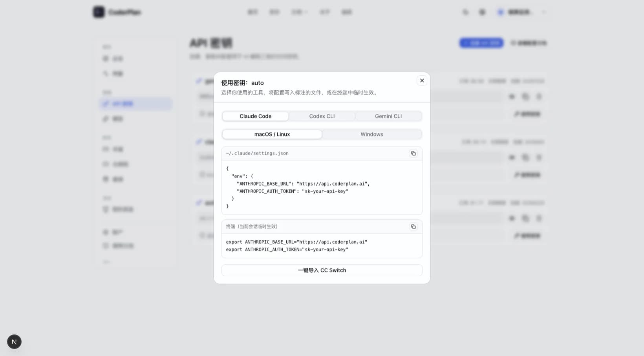Copy the terminal export commands
The image size is (644, 356).
[413, 226]
